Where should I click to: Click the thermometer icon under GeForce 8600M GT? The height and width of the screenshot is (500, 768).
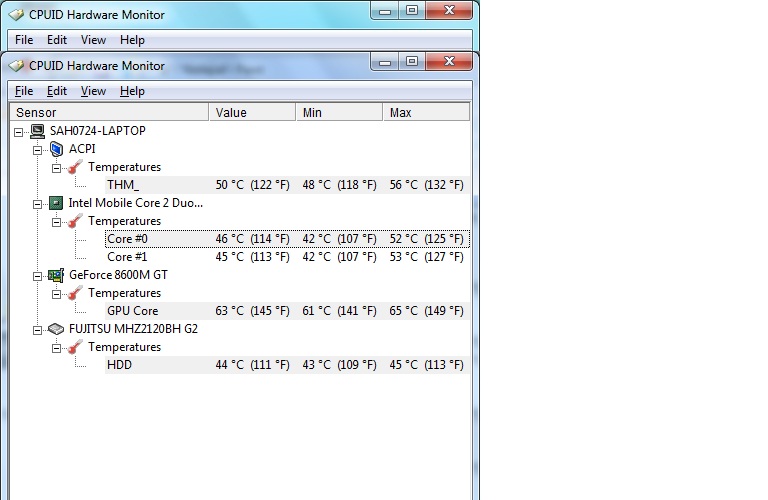[x=75, y=293]
